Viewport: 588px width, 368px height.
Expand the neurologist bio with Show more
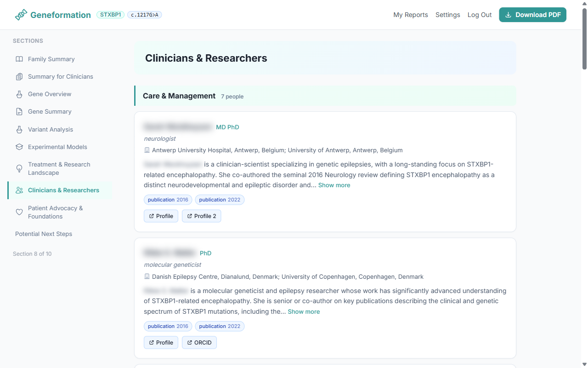334,185
